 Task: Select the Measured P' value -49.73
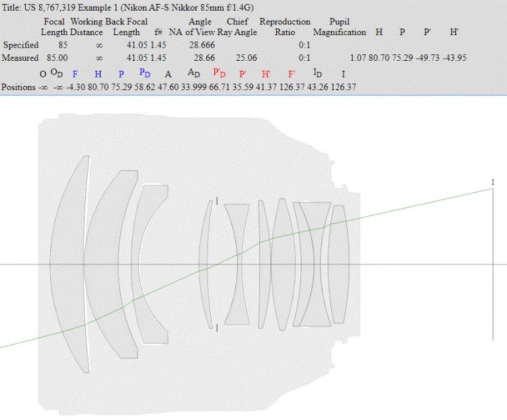coord(428,58)
